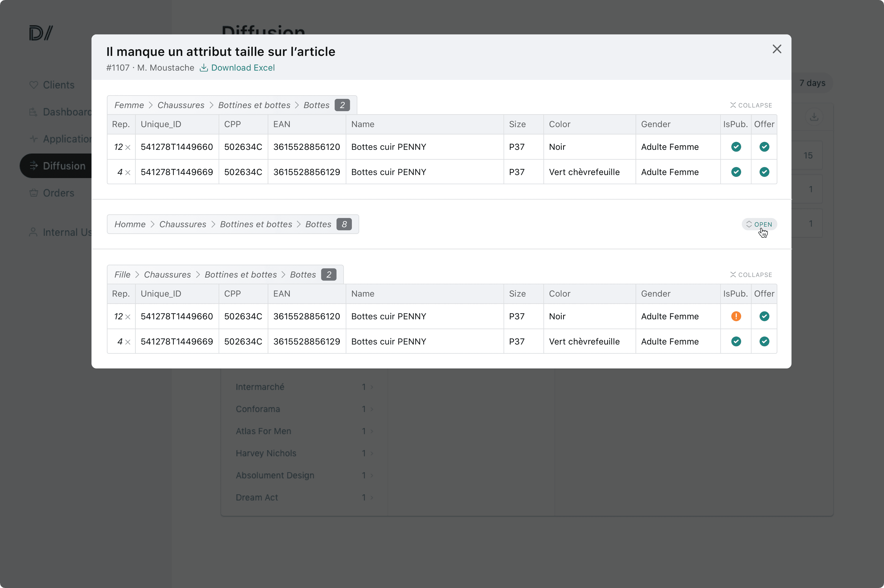This screenshot has height=588, width=884.
Task: Open Applications in the sidebar
Action: tap(60, 139)
